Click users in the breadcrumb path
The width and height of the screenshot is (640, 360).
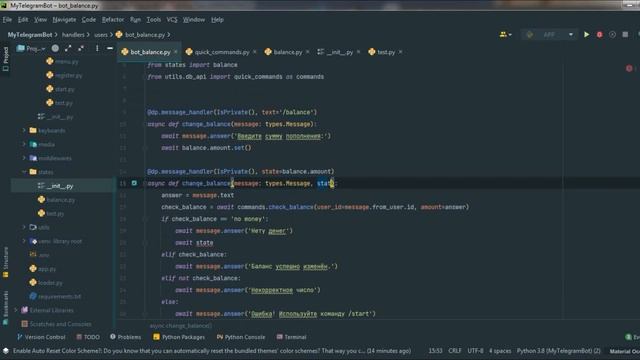101,35
